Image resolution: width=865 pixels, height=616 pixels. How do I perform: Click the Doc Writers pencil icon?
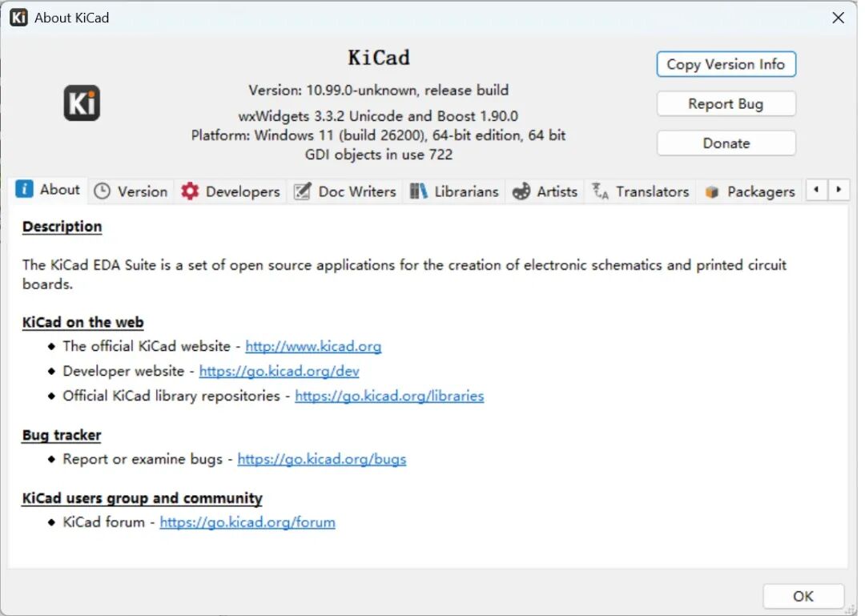click(302, 191)
